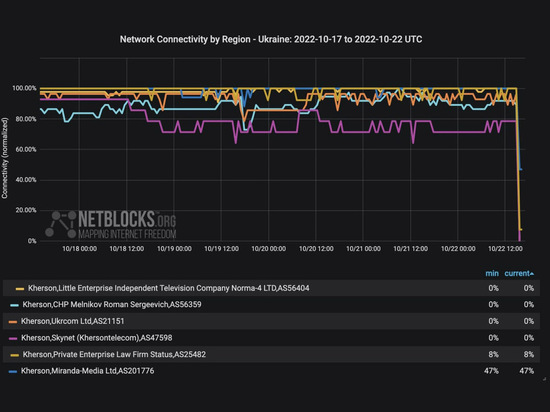This screenshot has height=412, width=550.
Task: Click the gold swatch for Law Firm Status AS25482
Action: [14, 355]
